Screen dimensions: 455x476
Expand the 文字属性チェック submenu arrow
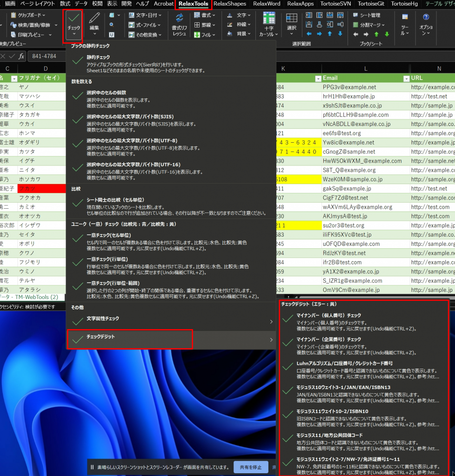(271, 322)
